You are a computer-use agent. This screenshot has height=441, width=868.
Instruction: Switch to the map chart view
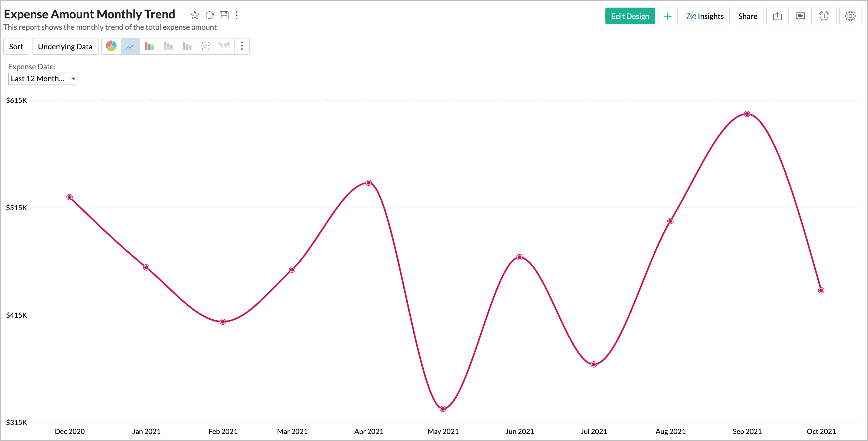point(224,46)
